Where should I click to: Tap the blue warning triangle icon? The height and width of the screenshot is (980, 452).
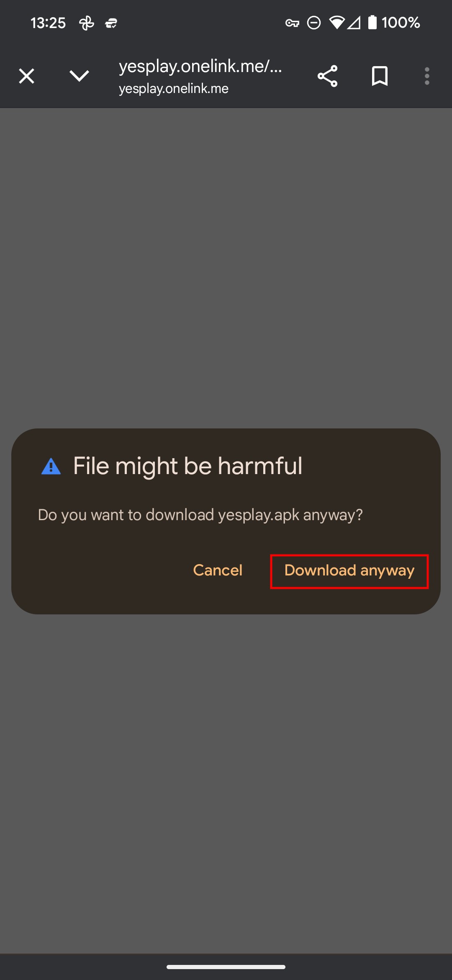[51, 466]
